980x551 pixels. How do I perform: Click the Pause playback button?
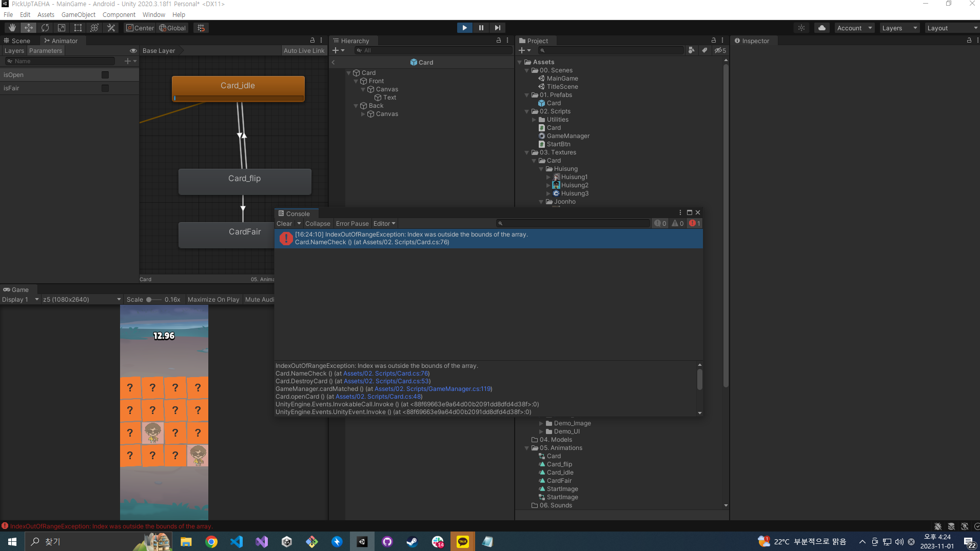[x=481, y=28]
